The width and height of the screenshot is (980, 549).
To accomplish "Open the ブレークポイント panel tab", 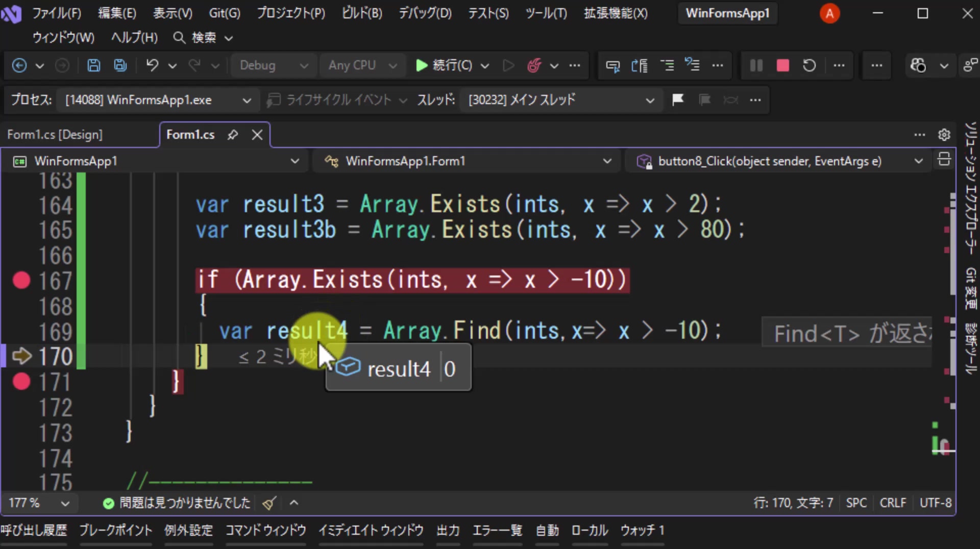I will click(x=116, y=531).
